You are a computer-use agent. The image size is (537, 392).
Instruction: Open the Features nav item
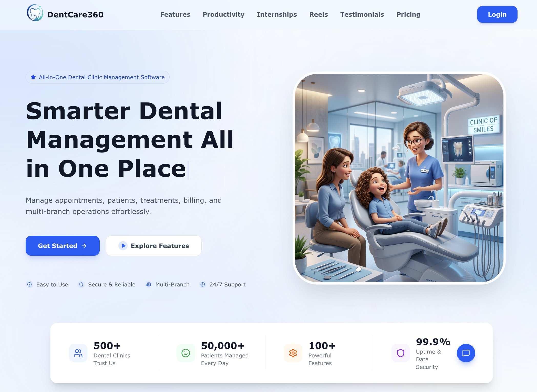tap(175, 14)
